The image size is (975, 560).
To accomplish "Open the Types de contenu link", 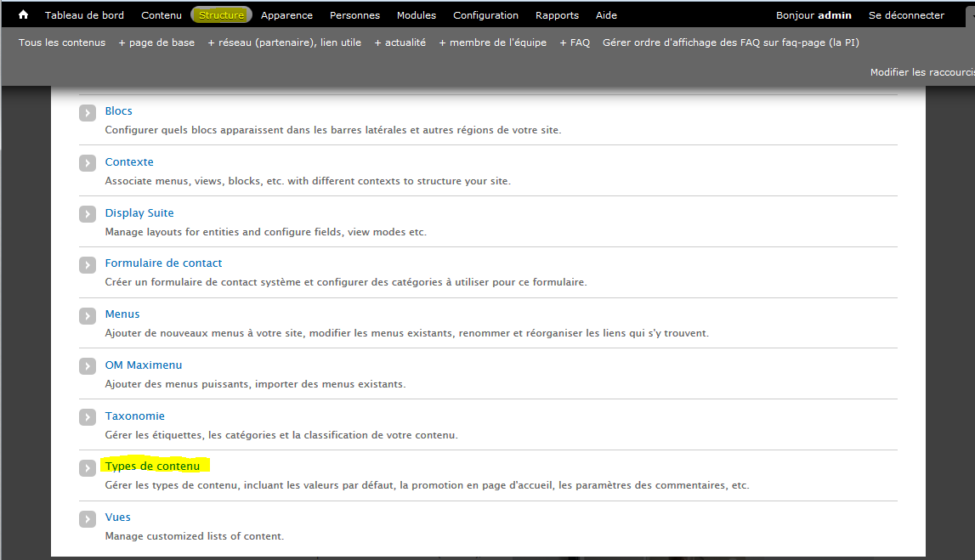I will [x=153, y=466].
